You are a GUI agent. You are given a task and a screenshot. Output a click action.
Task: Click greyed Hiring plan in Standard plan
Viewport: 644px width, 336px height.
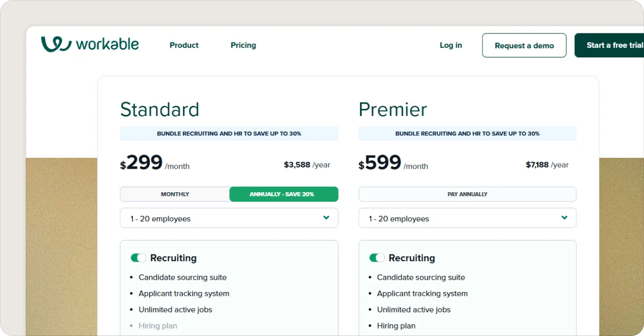(x=158, y=326)
